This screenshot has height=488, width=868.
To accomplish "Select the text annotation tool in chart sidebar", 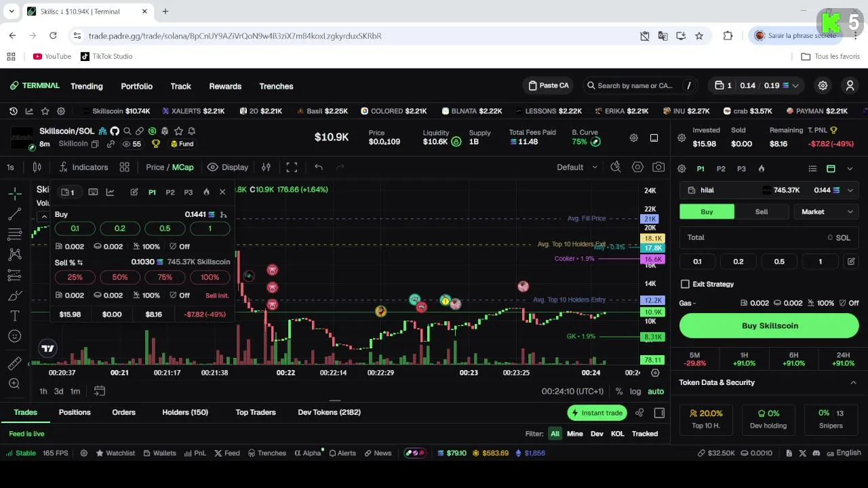I will coord(14,316).
